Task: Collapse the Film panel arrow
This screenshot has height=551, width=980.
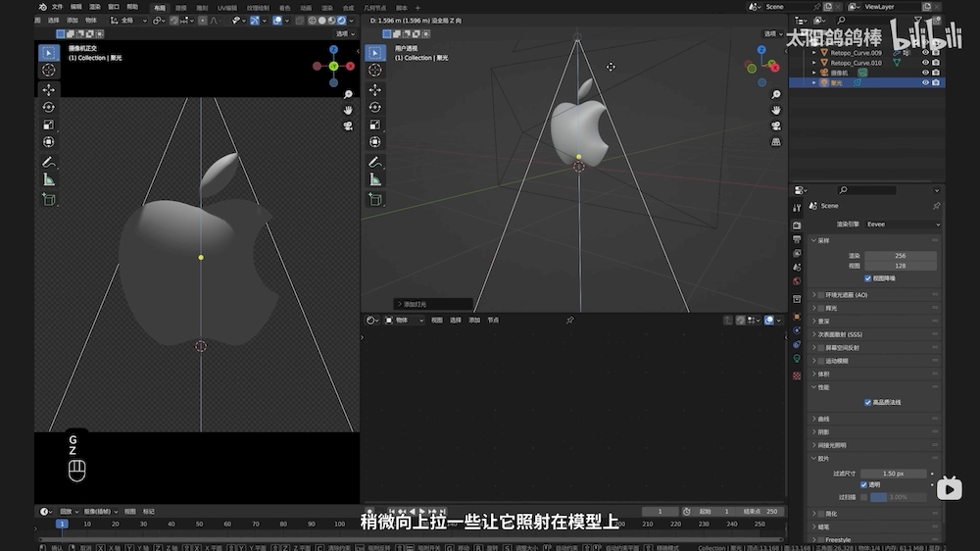Action: (813, 459)
